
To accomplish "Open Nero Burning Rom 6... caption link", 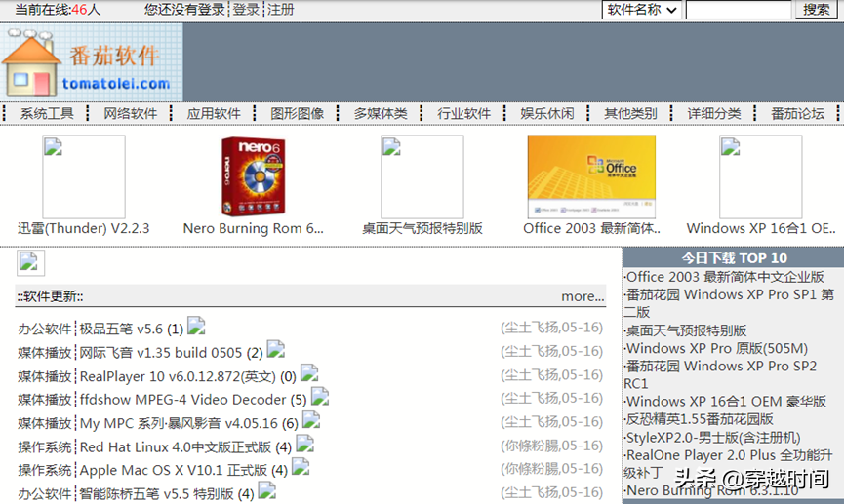I will click(254, 228).
